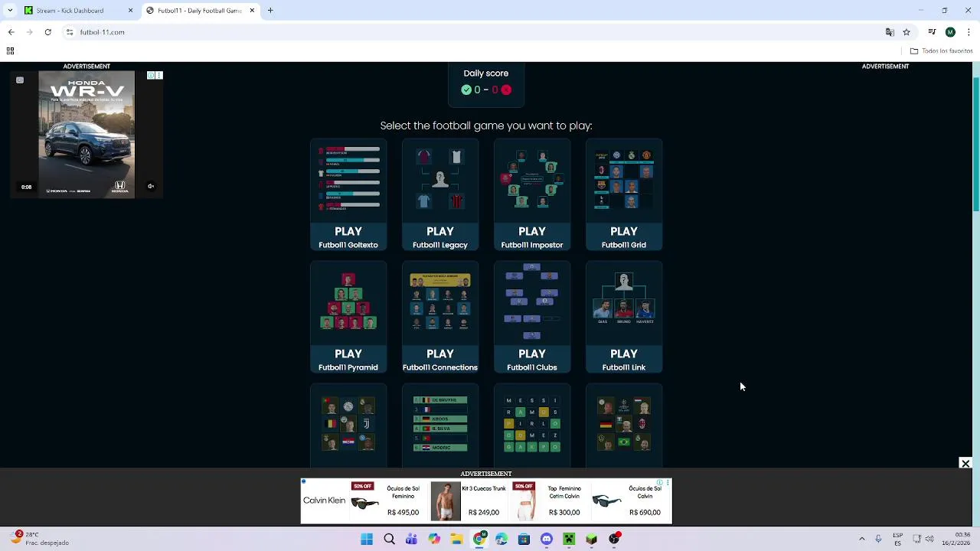Play Futbol11 Clubs
The image size is (980, 551).
point(532,318)
